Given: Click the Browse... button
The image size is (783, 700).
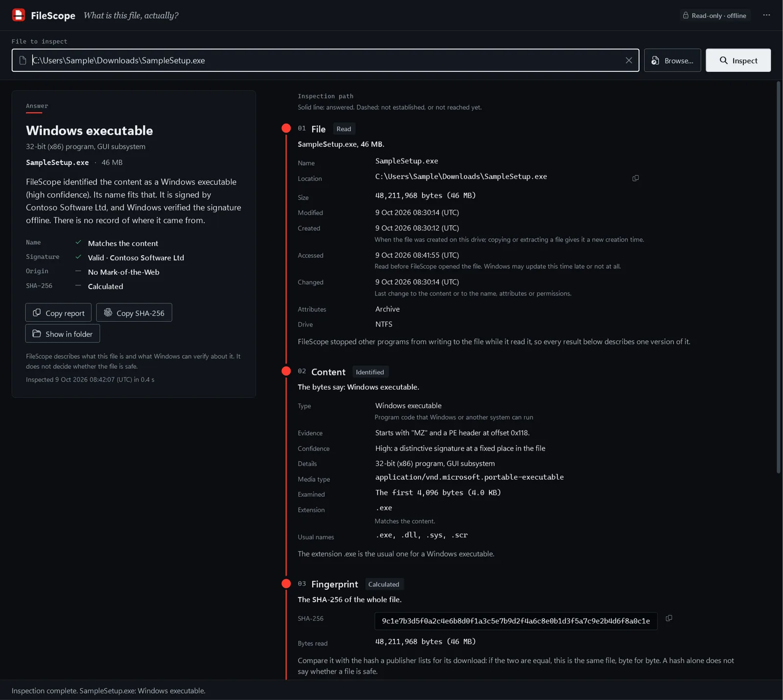Looking at the screenshot, I should coord(672,60).
